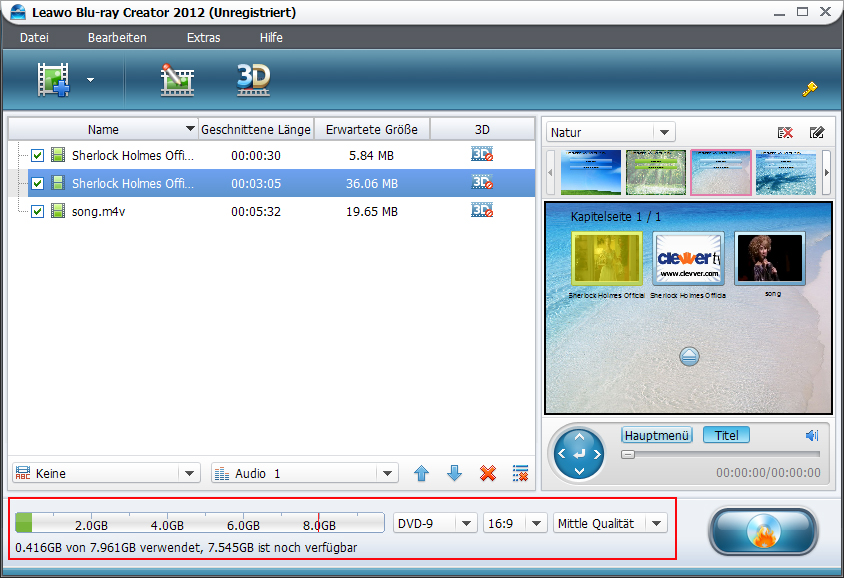
Task: Open the Hilfe menu
Action: pos(271,38)
